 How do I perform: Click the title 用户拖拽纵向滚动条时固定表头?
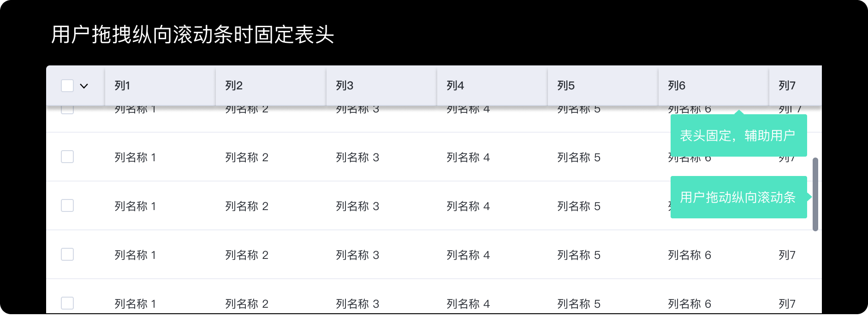(x=192, y=35)
